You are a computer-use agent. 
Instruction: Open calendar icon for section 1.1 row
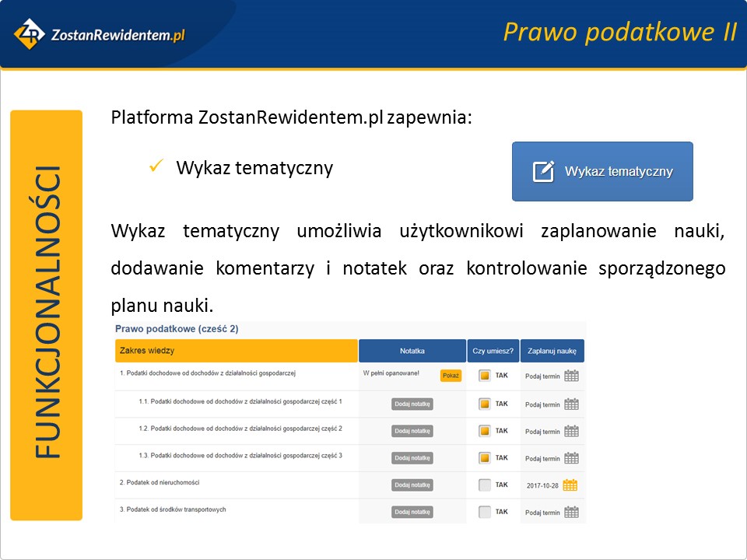571,404
